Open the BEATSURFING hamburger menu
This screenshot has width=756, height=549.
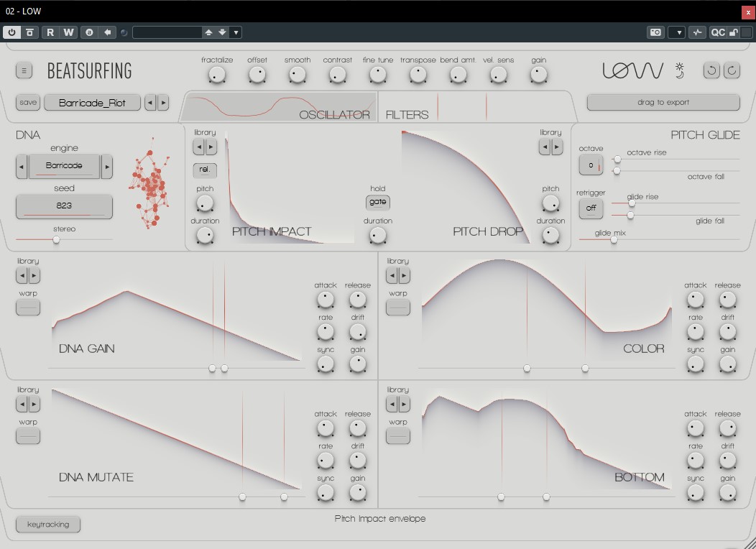pyautogui.click(x=24, y=70)
